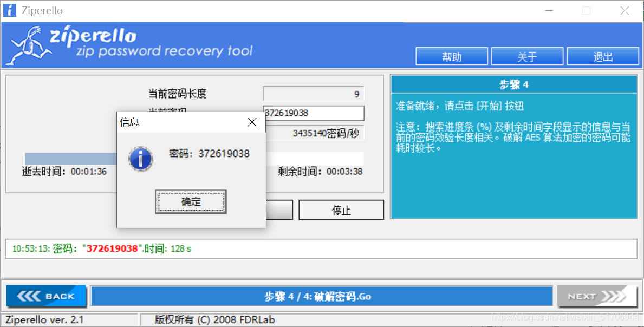Viewport: 644px width, 327px height.
Task: Click the password search progress bar
Action: 194,159
